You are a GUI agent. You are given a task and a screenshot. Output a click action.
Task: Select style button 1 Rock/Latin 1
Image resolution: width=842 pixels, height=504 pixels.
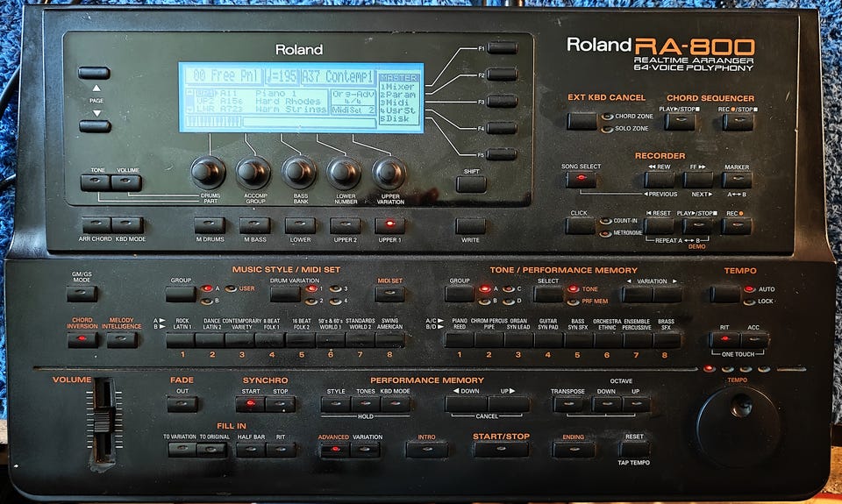pos(181,340)
